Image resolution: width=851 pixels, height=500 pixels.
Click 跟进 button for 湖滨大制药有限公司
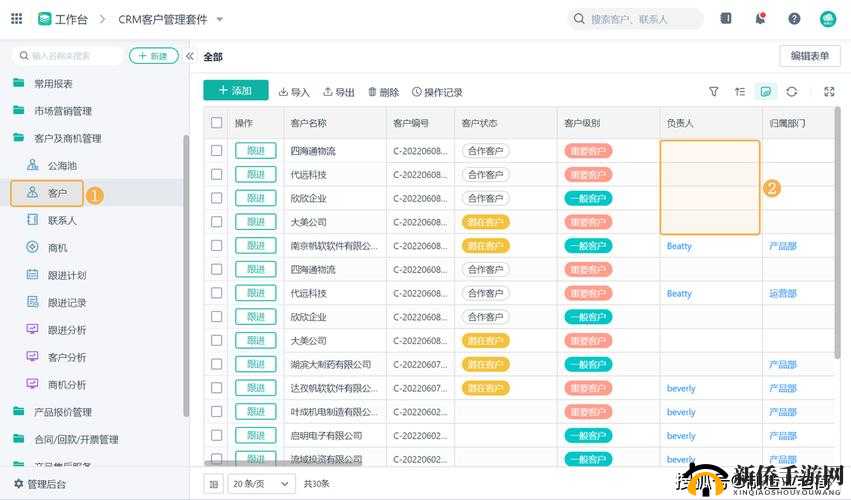point(256,364)
